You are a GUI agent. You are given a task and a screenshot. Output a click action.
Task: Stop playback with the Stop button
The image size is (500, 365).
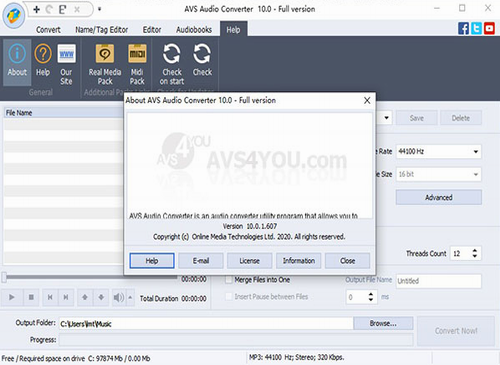click(31, 297)
